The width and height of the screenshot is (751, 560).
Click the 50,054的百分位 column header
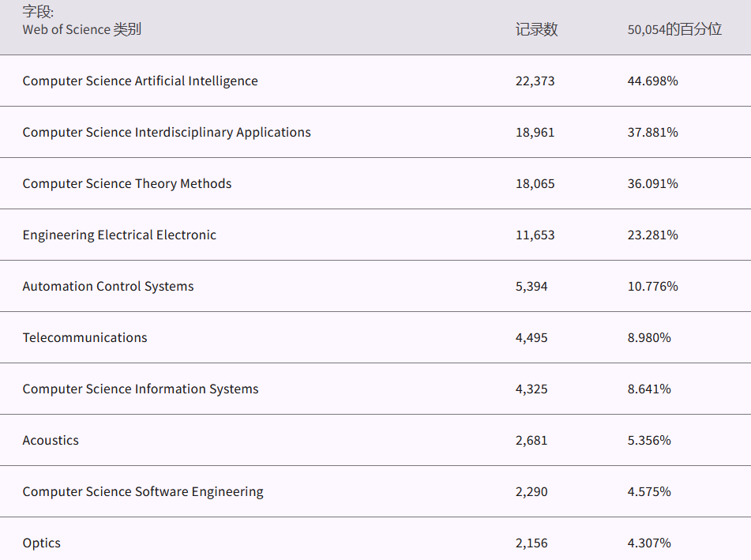[x=674, y=29]
